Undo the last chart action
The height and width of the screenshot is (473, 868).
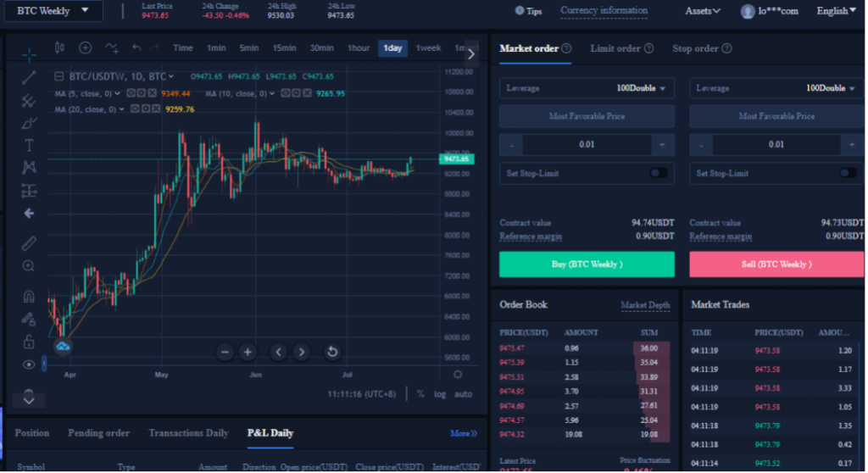(x=136, y=48)
